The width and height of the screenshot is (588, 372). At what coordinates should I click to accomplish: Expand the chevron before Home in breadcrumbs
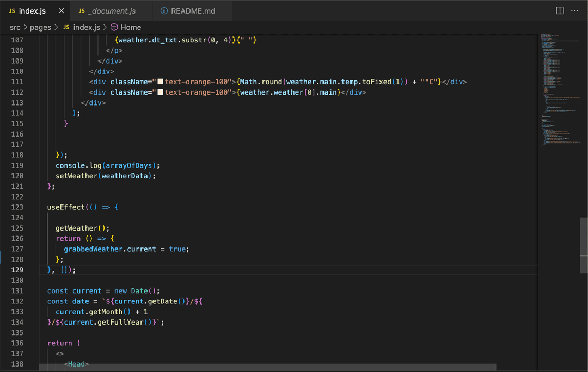[105, 27]
